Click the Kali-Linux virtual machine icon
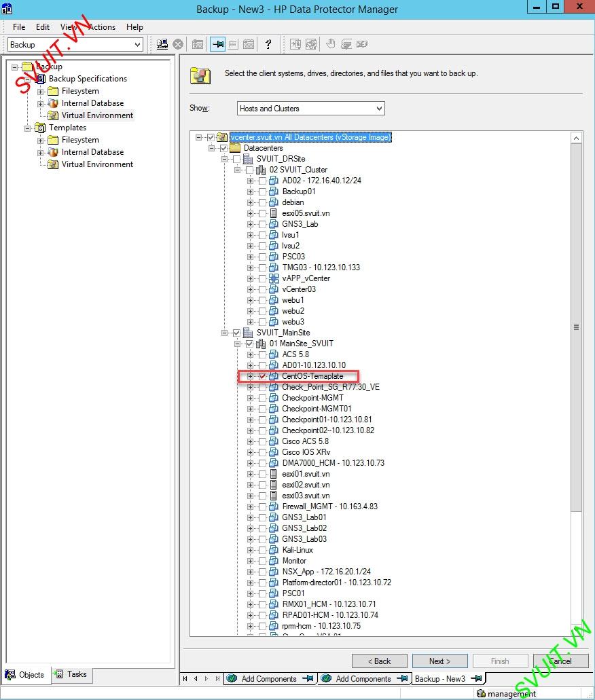This screenshot has width=595, height=700. click(273, 550)
